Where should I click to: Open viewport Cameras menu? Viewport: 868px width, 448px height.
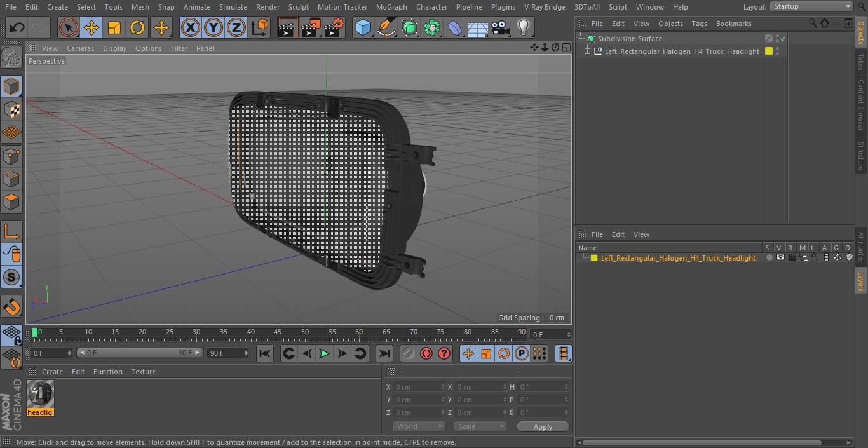(80, 48)
